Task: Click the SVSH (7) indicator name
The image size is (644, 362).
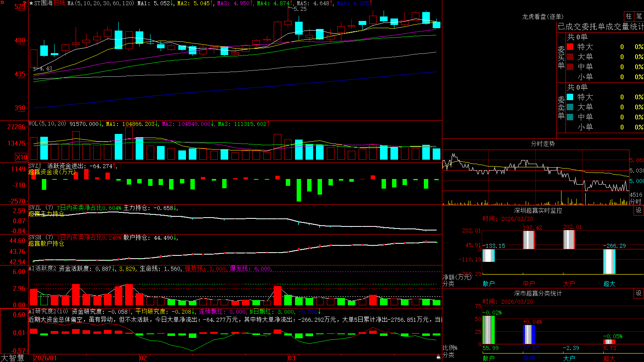Action: 41,238
